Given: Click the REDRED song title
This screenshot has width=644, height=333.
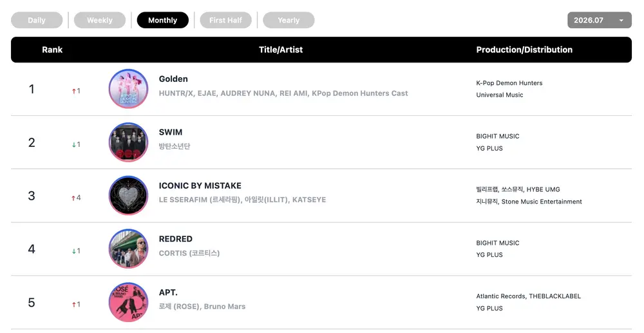Looking at the screenshot, I should coord(175,239).
